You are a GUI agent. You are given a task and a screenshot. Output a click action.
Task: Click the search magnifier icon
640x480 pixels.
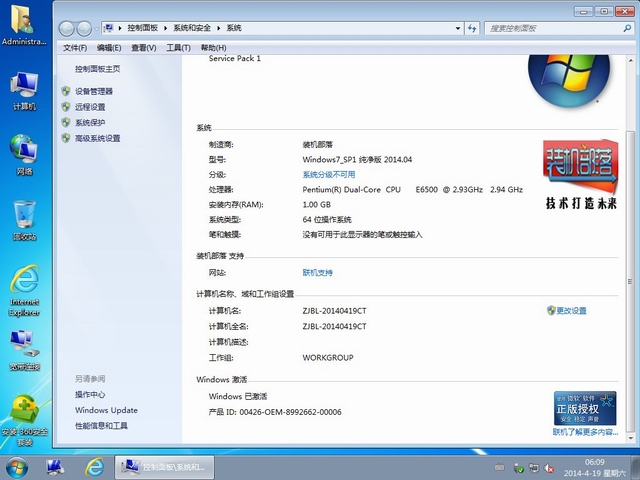click(x=627, y=28)
